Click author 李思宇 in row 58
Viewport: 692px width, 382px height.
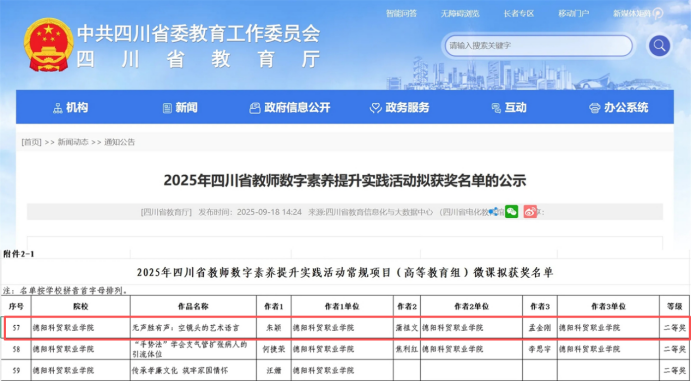(x=540, y=349)
